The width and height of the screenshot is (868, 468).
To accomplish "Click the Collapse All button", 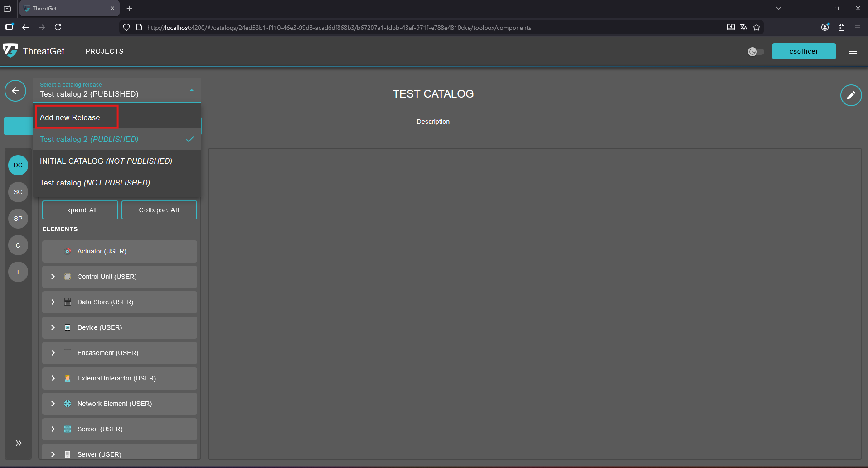I will (159, 210).
